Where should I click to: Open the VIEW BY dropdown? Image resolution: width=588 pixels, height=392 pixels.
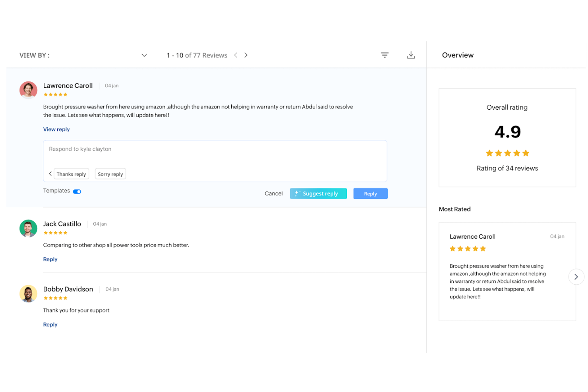click(144, 55)
